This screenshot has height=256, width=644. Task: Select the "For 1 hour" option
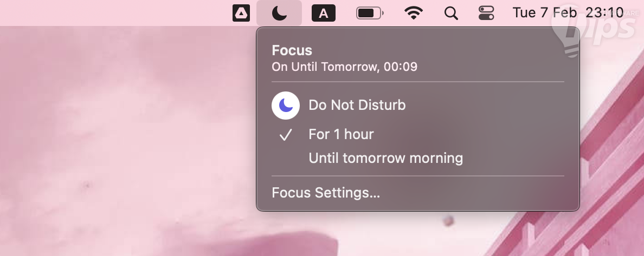(x=341, y=134)
